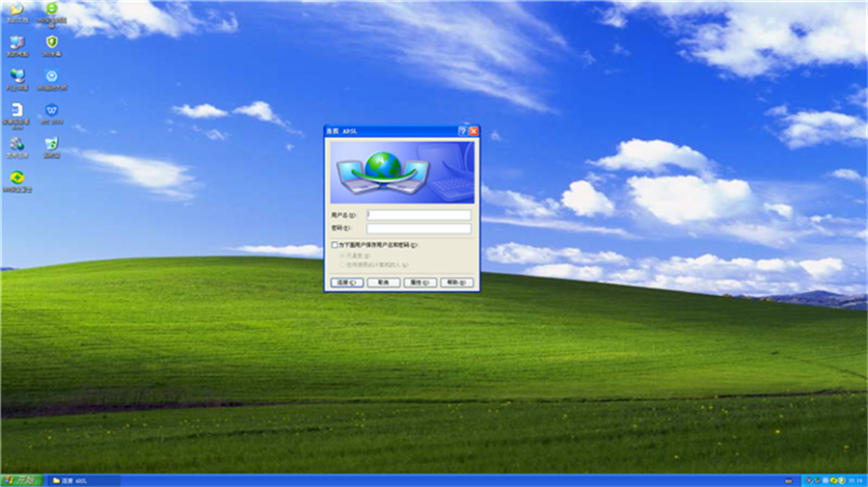Launch the 360 antivirus green shield icon
The height and width of the screenshot is (487, 868).
click(x=51, y=46)
